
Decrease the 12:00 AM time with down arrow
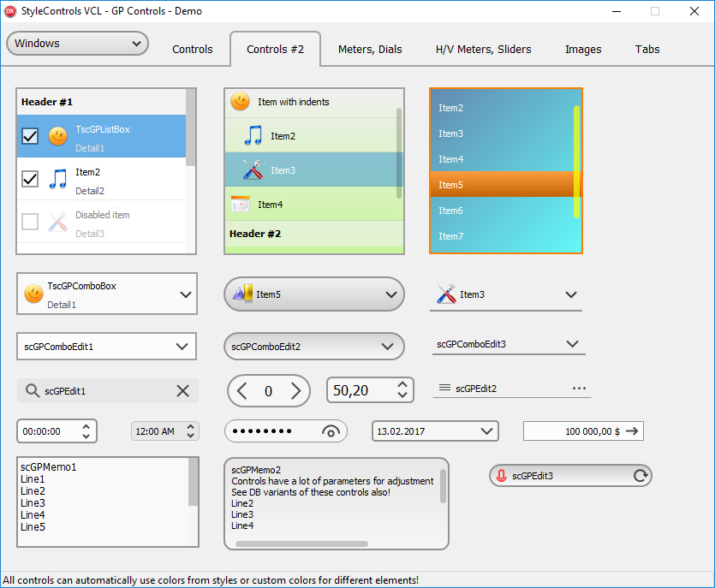click(191, 436)
